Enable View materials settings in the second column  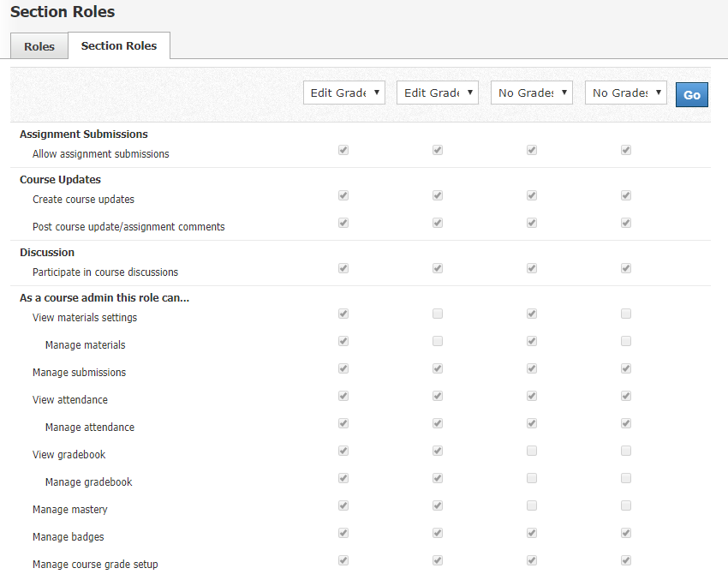coord(438,314)
